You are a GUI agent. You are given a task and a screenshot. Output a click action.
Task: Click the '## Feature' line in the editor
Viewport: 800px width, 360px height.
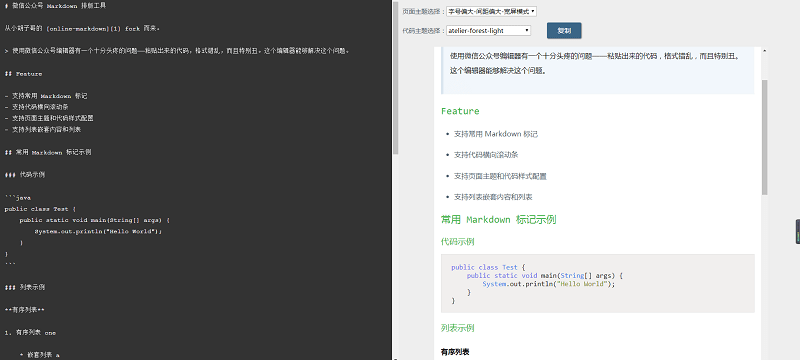[x=23, y=74]
